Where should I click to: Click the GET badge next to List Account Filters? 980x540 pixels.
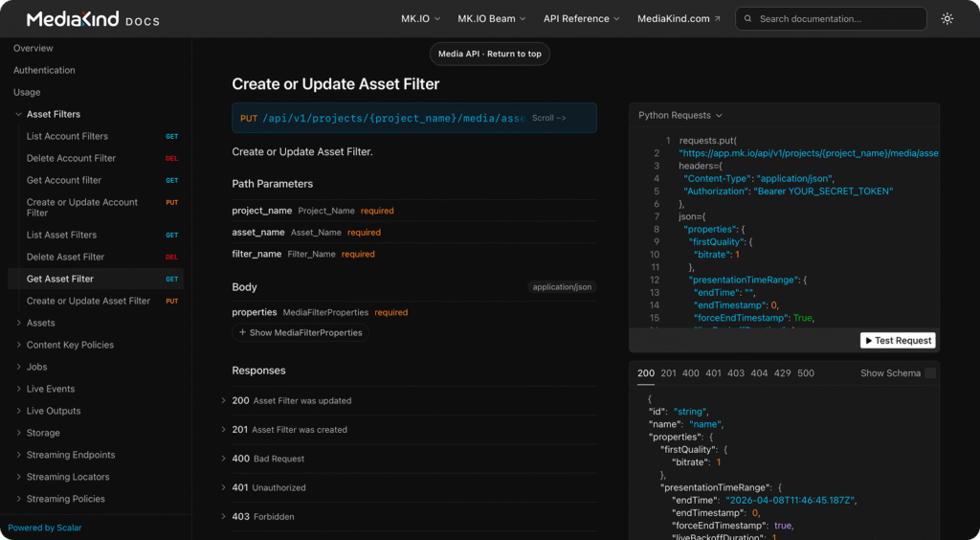pos(171,137)
